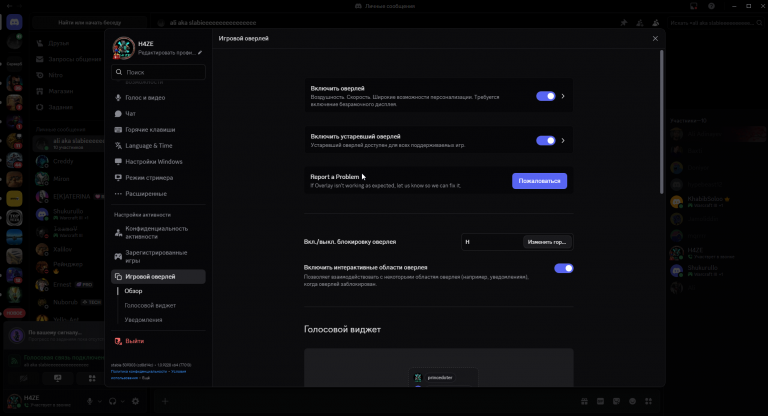Screen dimensions: 768x416
Task: Click the help question mark icon
Action: click(x=711, y=6)
